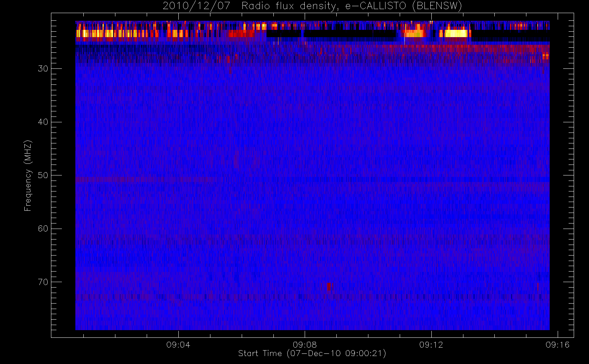This screenshot has height=364, width=589.
Task: Click the 09:04 time tick label
Action: 178,345
